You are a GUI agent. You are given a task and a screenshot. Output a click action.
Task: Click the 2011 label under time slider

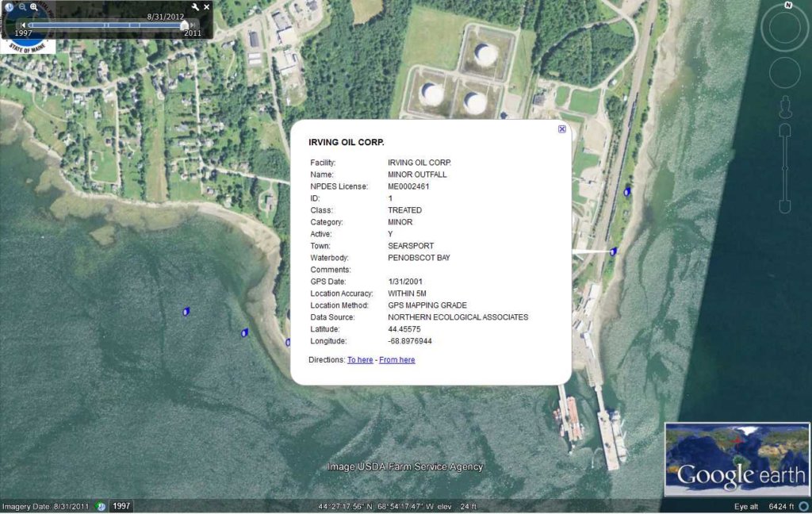193,33
